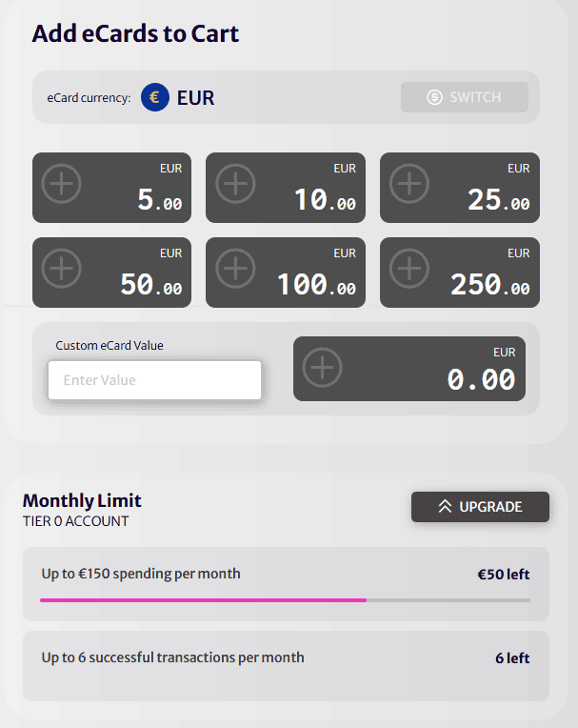Viewport: 578px width, 728px height.
Task: Click the custom 0.00 EUR amount display
Action: (409, 369)
